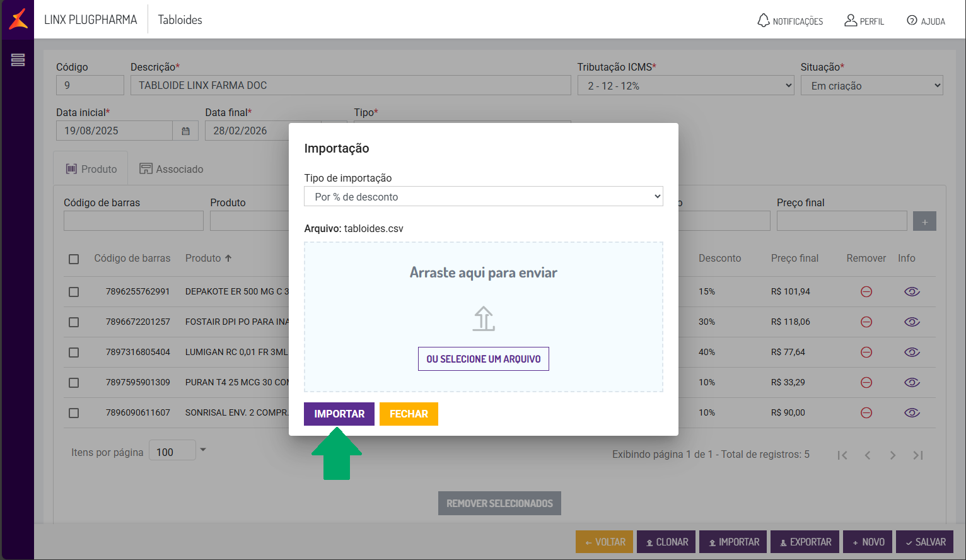The height and width of the screenshot is (560, 966).
Task: Click the EXPORTAR button
Action: (x=805, y=542)
